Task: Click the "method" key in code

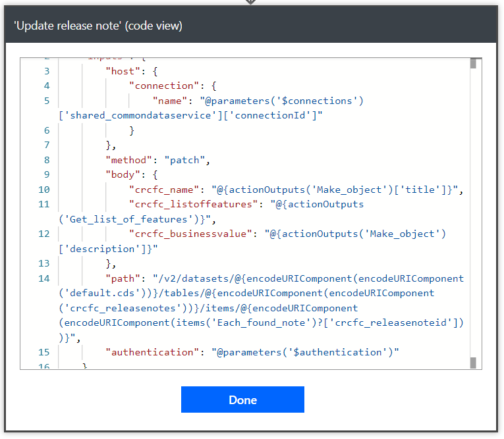Action: pos(129,160)
